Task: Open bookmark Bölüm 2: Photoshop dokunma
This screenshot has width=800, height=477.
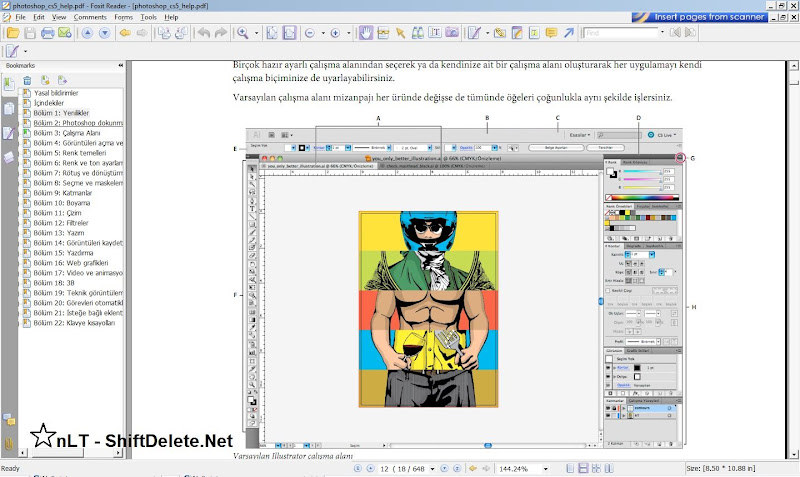Action: coord(78,123)
